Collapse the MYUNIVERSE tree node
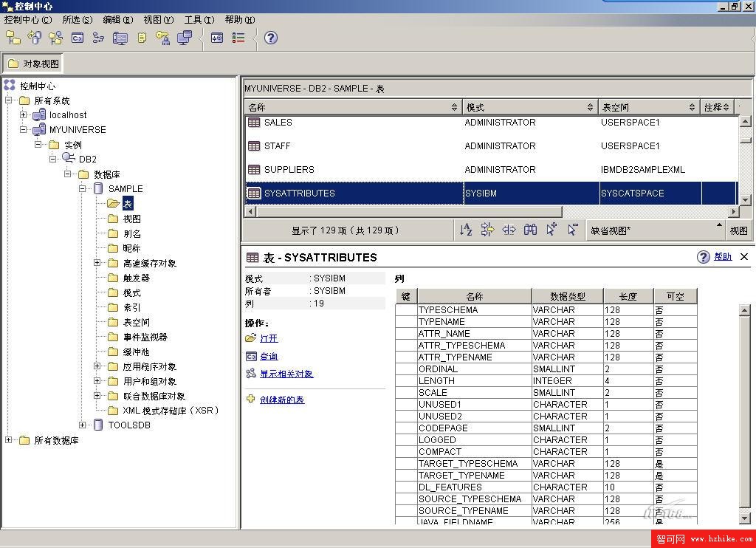 point(23,130)
